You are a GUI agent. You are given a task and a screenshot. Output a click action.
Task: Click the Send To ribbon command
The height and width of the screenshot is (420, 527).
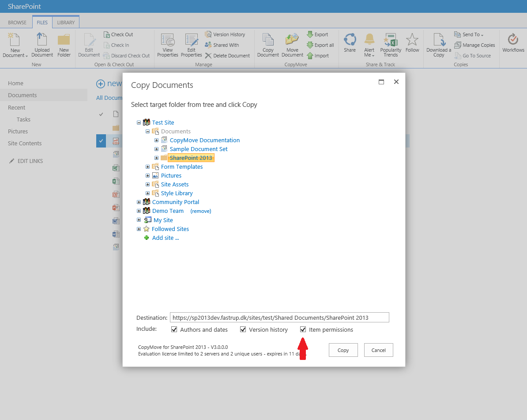[469, 34]
